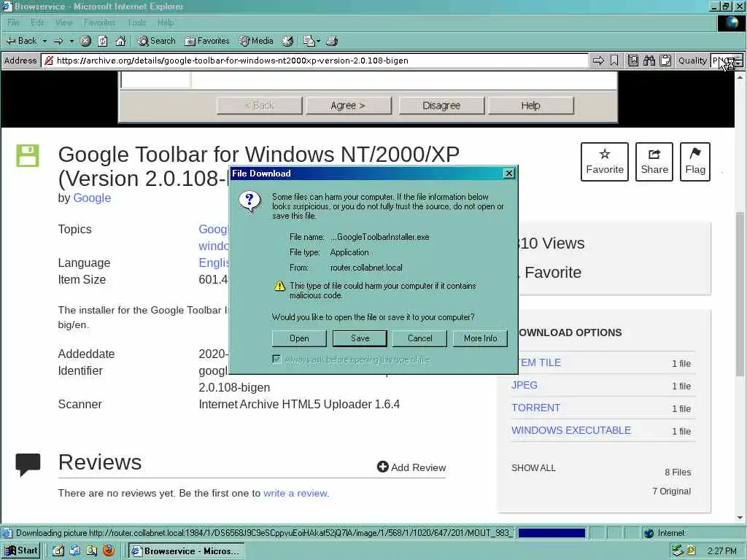Click the network tray icon near the clock
Screen dimensions: 747x560
[678, 551]
